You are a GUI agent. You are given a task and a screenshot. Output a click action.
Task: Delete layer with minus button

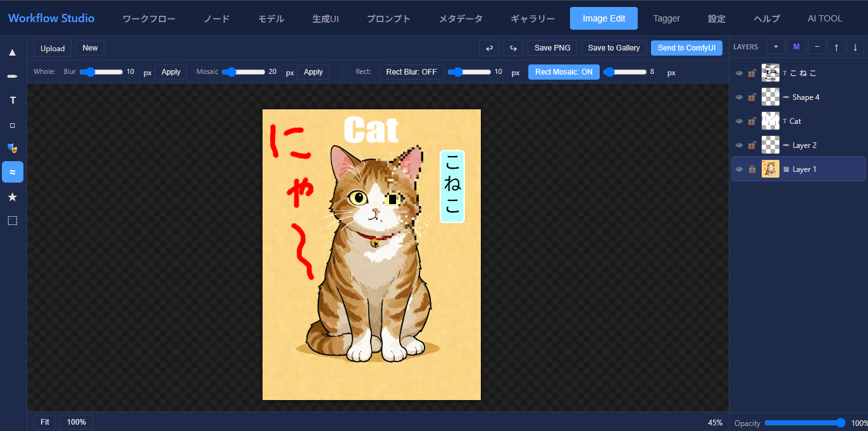[817, 47]
